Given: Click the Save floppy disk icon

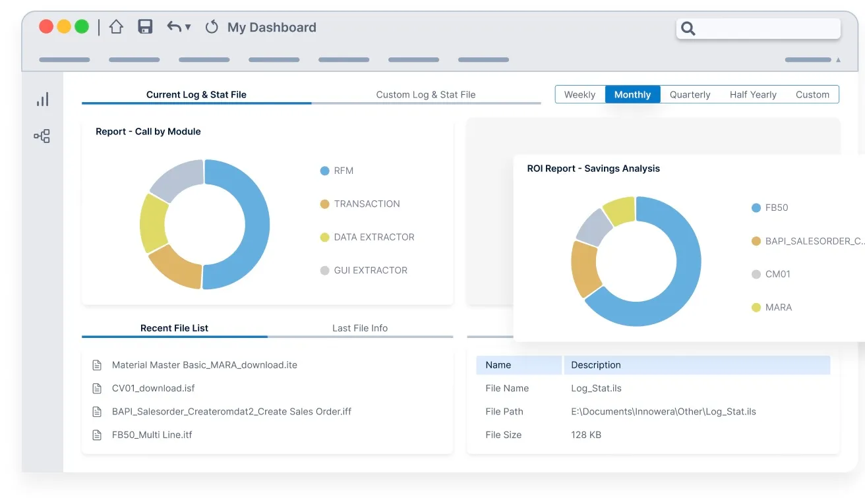Looking at the screenshot, I should click(x=145, y=27).
